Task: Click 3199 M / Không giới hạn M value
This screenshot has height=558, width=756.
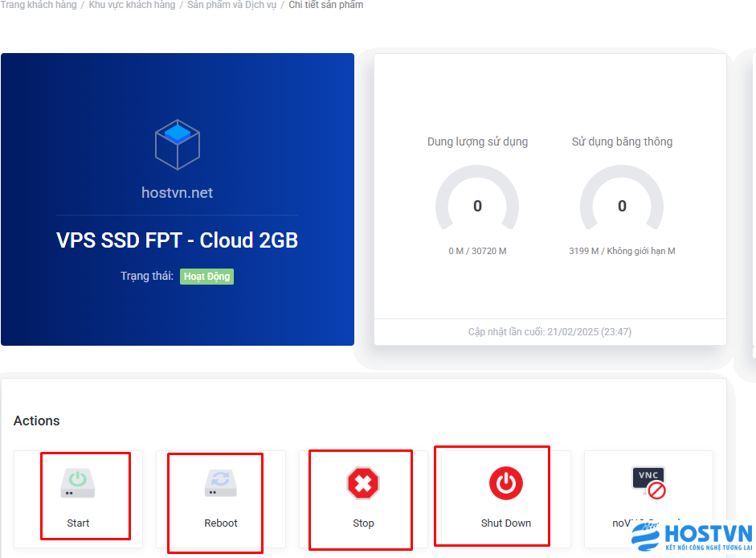Action: tap(622, 251)
